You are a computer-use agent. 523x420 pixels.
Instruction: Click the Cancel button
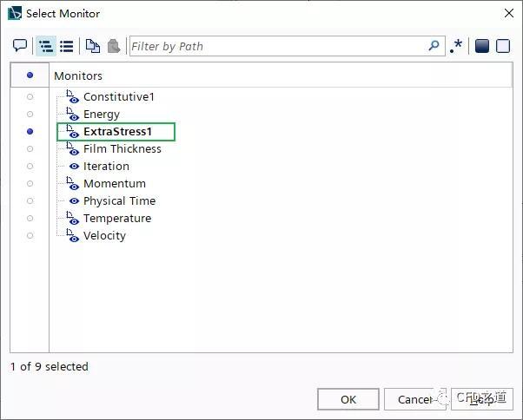[x=415, y=399]
